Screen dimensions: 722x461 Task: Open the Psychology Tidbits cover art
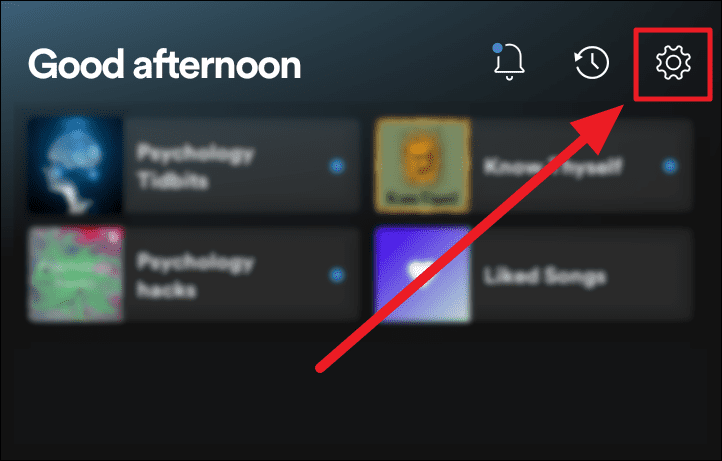pyautogui.click(x=76, y=166)
